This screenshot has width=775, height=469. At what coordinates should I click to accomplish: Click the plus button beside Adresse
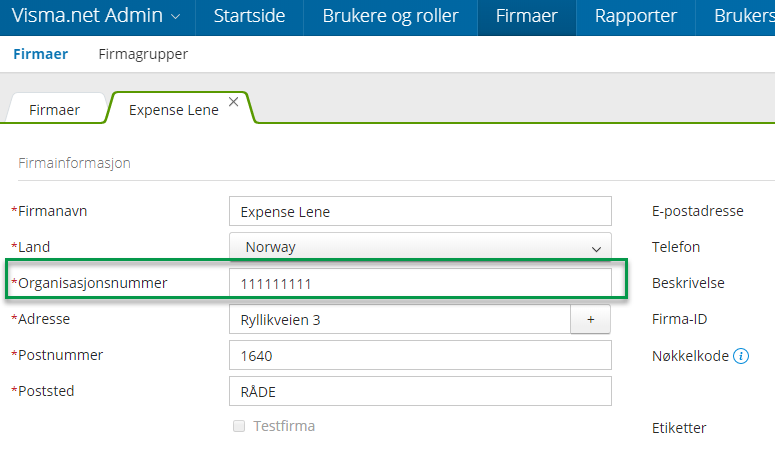pyautogui.click(x=590, y=319)
